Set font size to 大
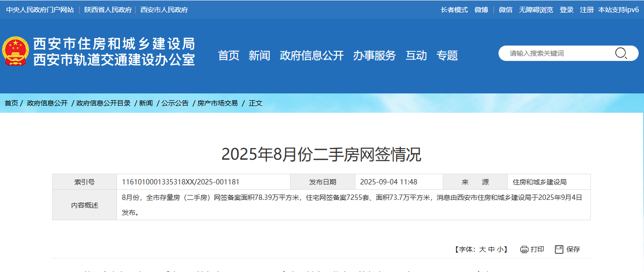This screenshot has height=272, width=644. (482, 250)
